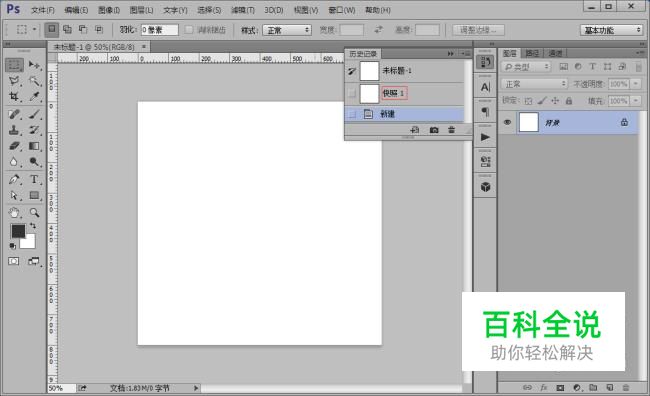Choose Add to selection mode
Viewport: 650px width, 396px height.
pyautogui.click(x=67, y=29)
